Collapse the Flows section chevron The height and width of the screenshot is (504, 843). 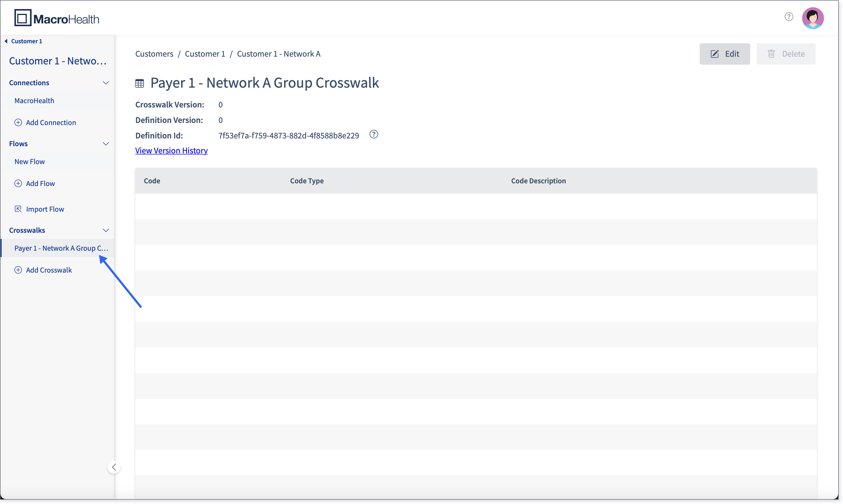click(x=106, y=144)
